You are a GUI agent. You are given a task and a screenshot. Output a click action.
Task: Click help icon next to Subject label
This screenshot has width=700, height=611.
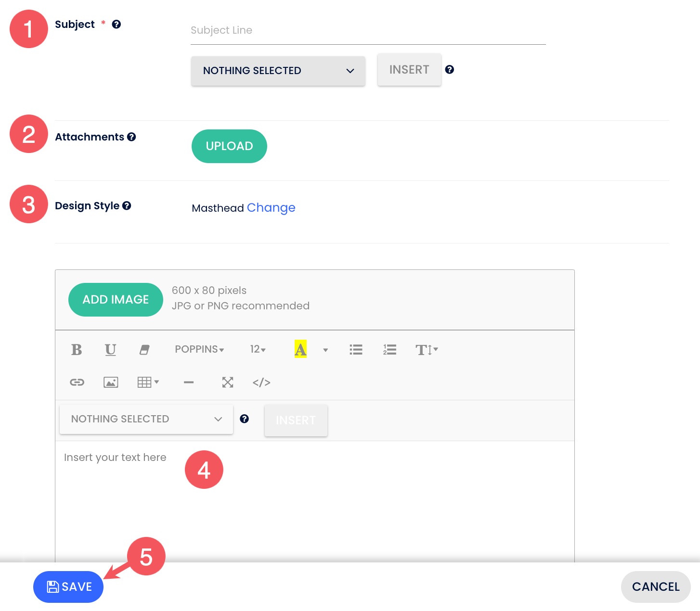coord(117,25)
